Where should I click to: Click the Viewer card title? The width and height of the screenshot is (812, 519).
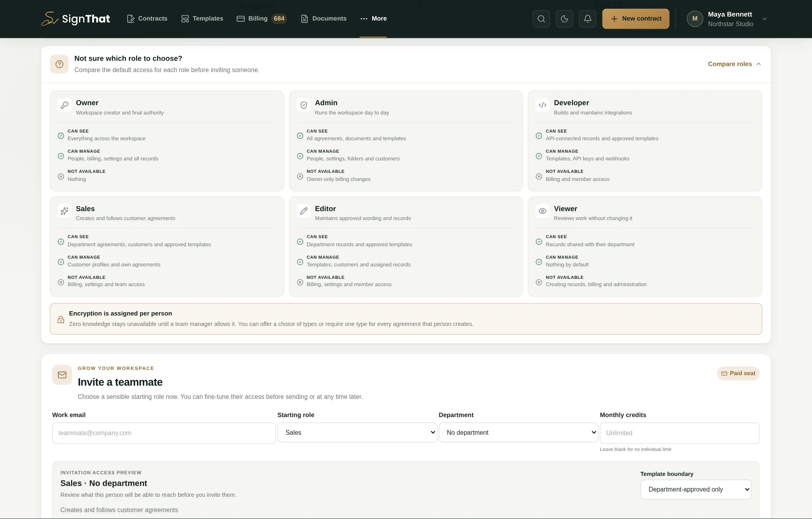(565, 209)
